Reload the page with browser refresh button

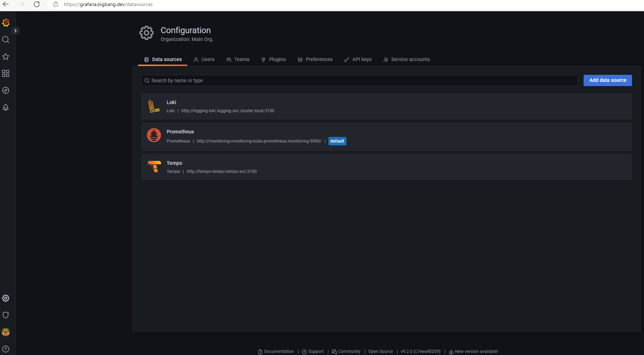(x=37, y=4)
